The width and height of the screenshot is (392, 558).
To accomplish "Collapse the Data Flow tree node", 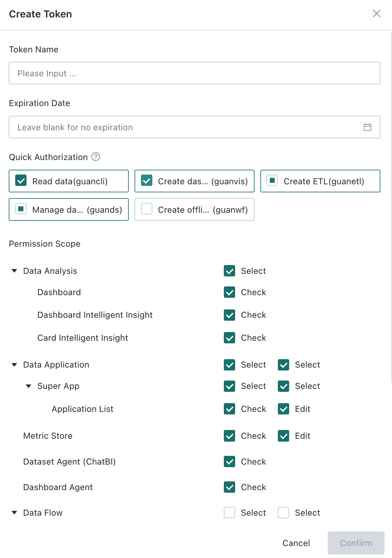I will click(x=14, y=513).
